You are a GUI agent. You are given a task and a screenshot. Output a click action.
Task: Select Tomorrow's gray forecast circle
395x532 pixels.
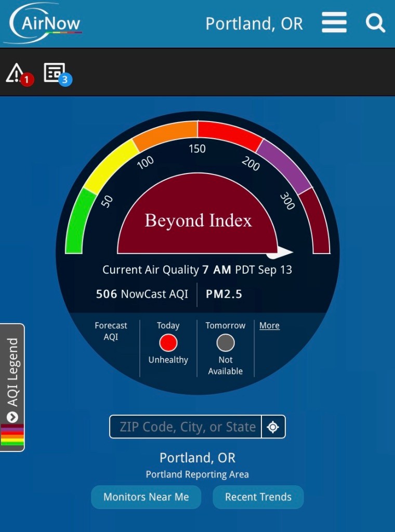[225, 343]
